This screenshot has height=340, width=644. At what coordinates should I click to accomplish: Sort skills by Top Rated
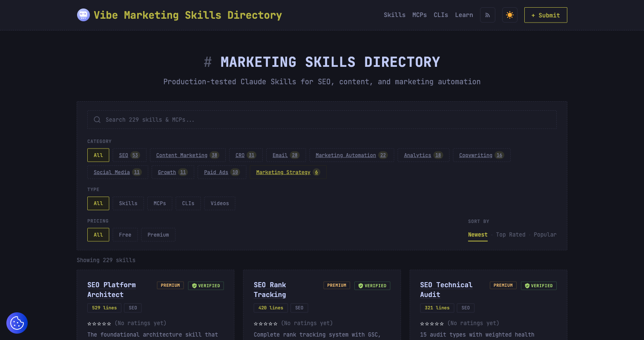pyautogui.click(x=510, y=234)
